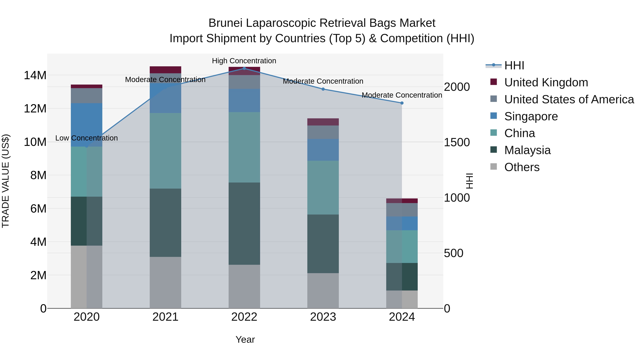This screenshot has width=644, height=362.
Task: Select the 2023 HHI data point
Action: pyautogui.click(x=323, y=89)
